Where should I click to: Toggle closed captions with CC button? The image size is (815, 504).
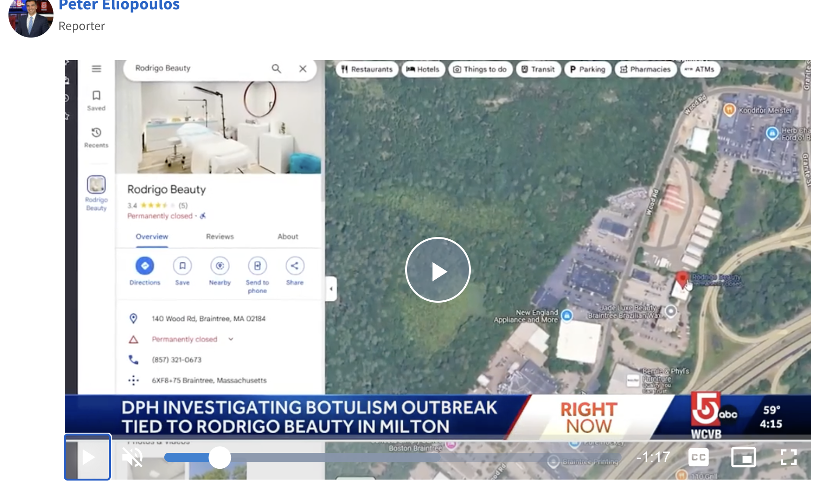click(x=698, y=457)
